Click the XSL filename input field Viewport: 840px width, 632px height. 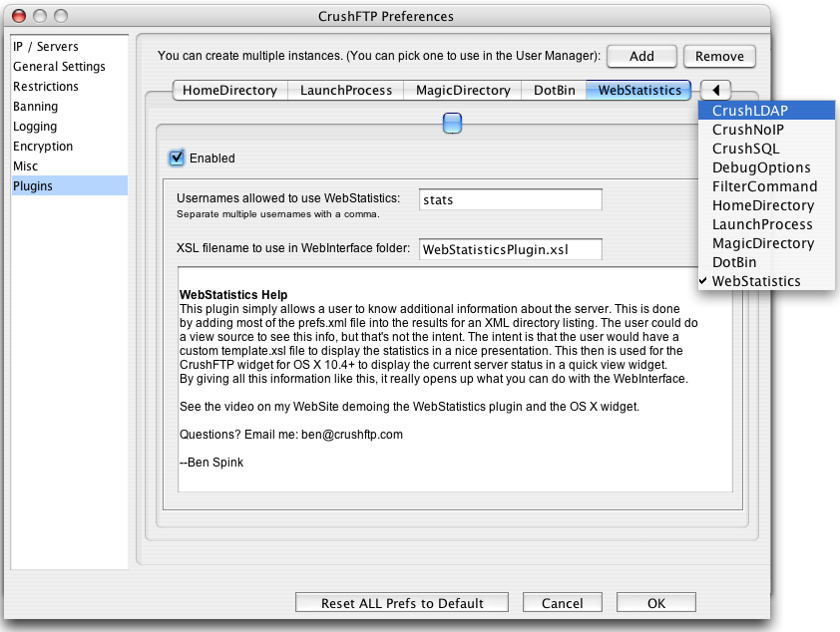click(x=510, y=249)
